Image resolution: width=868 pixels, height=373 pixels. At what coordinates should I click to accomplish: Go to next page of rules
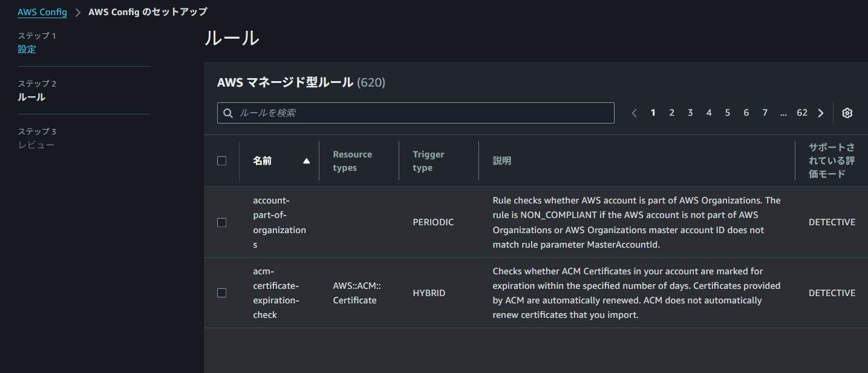coord(821,113)
